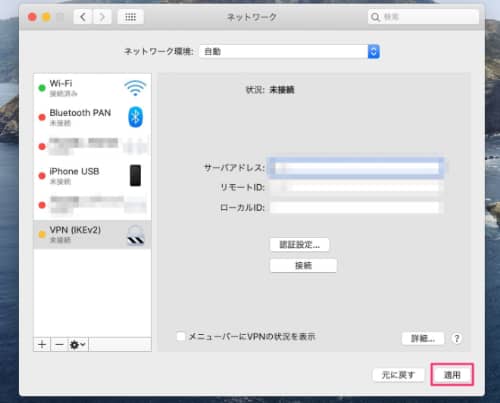This screenshot has height=403, width=500.
Task: Open the authentication settings (認証設定) button
Action: [x=299, y=245]
